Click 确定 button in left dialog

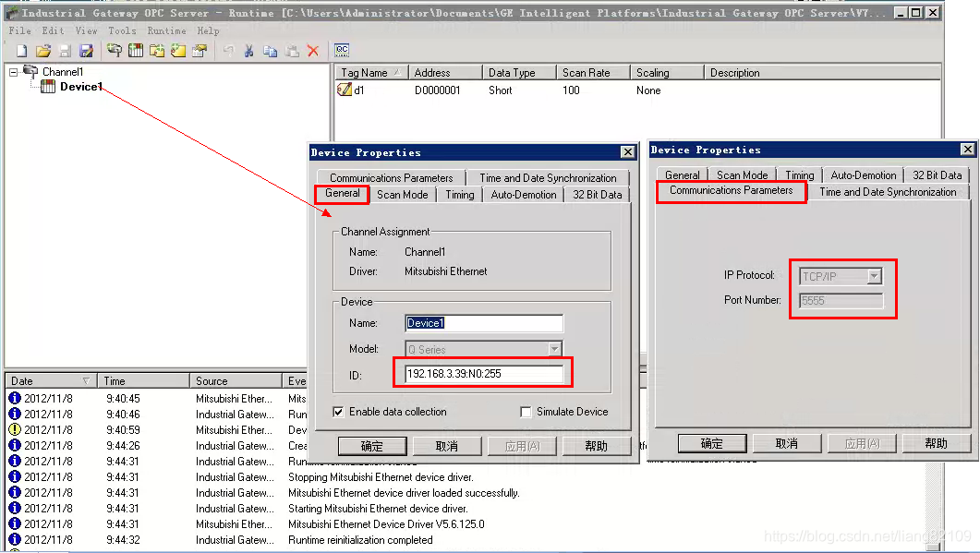372,446
